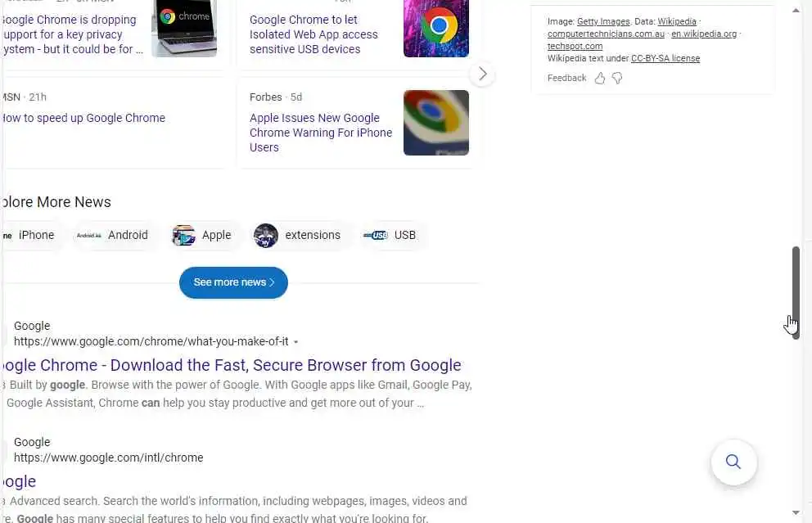Select the iPhone news topic chip
This screenshot has height=523, width=812.
click(31, 235)
